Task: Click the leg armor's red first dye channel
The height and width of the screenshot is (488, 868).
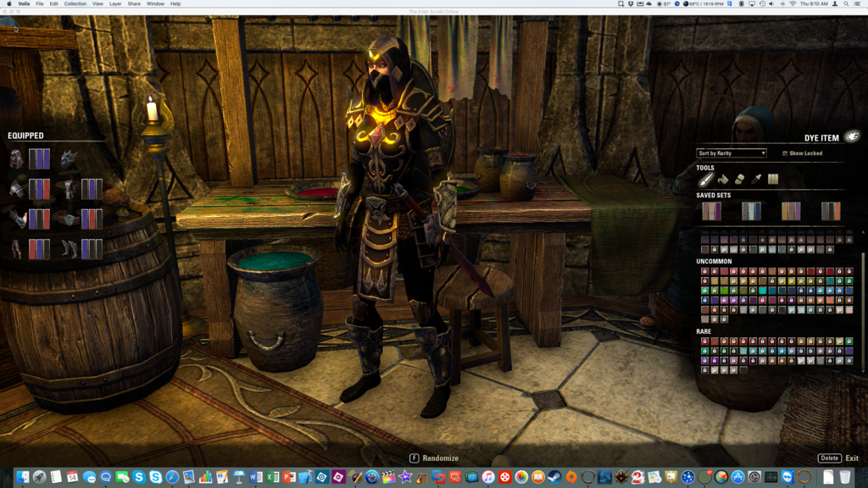Action: (x=32, y=249)
